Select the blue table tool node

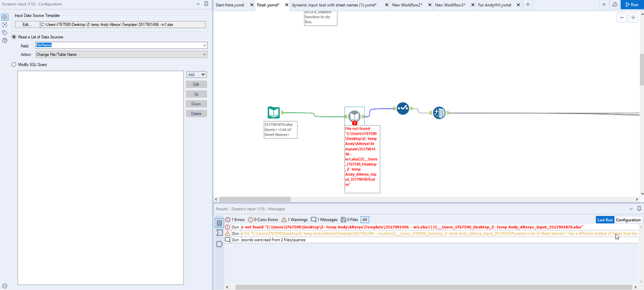439,113
